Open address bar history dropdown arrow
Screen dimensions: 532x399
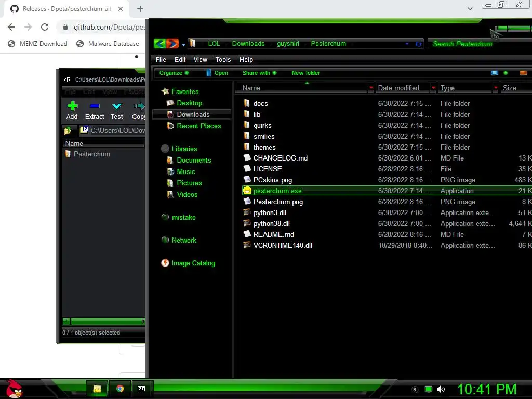407,44
